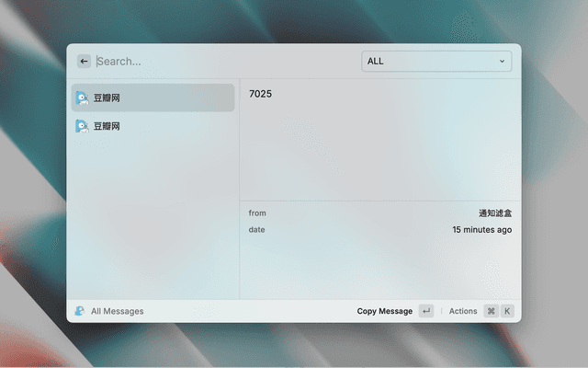The image size is (588, 368).
Task: Click the Douban icon on the second message
Action: pyautogui.click(x=82, y=126)
